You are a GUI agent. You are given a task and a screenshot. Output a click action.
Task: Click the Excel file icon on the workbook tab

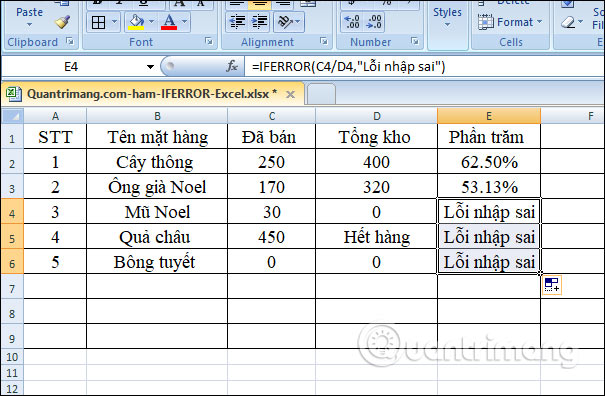click(x=14, y=94)
